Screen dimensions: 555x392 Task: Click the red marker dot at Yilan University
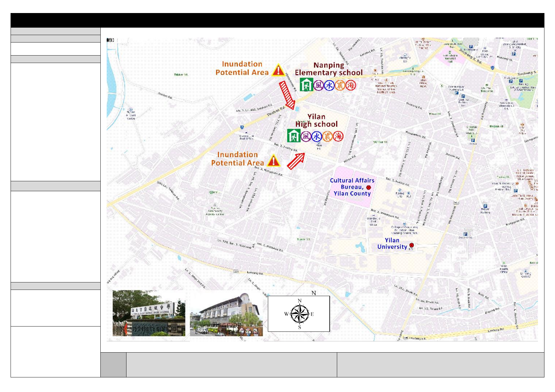click(x=412, y=245)
